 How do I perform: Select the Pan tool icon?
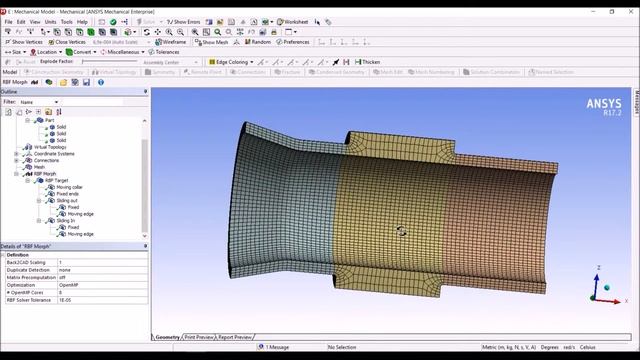158,32
